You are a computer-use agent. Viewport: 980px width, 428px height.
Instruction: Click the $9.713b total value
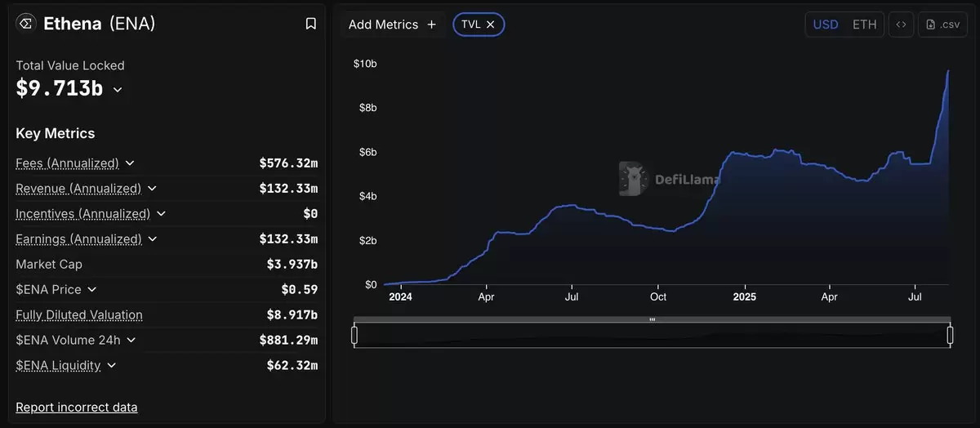point(60,88)
